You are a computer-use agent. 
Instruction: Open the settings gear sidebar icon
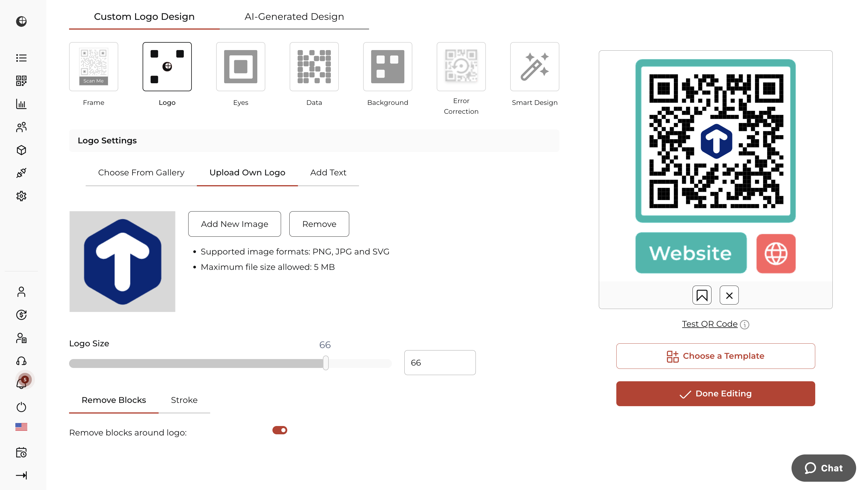pos(21,196)
